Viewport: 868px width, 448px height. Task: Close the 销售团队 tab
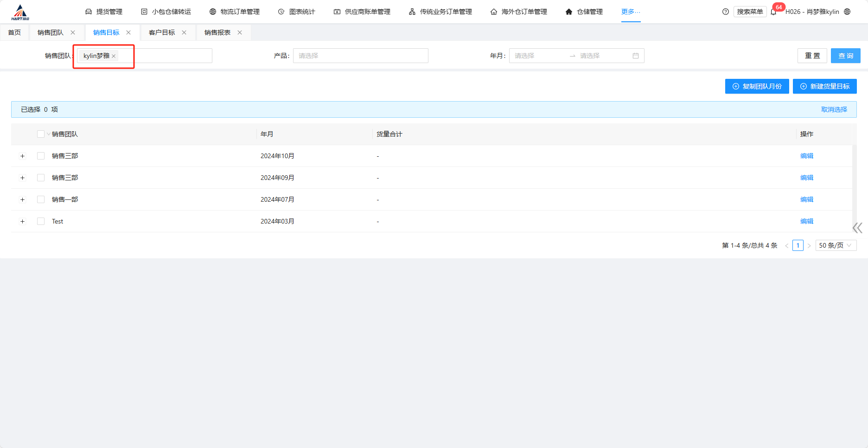point(73,32)
